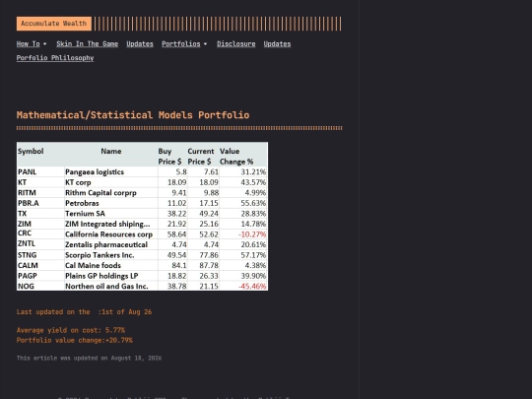
Task: Click the 49.24 current price cell
Action: coord(203,214)
